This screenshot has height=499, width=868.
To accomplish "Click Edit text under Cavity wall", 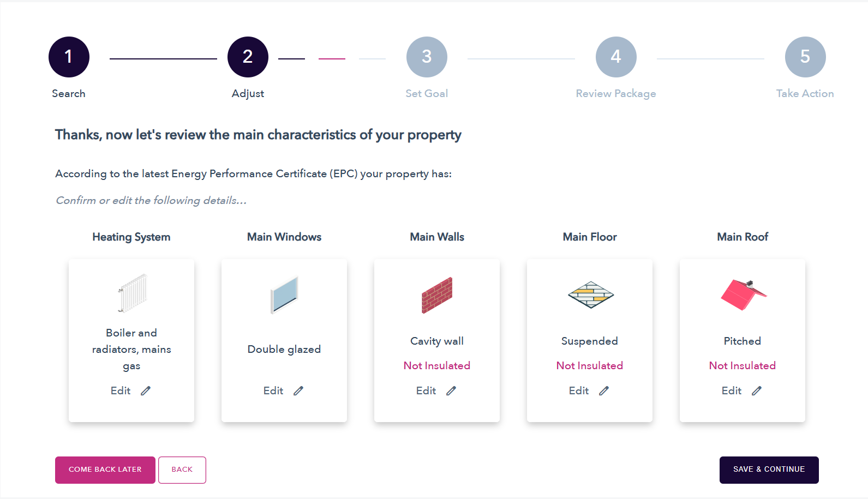I will pyautogui.click(x=426, y=390).
